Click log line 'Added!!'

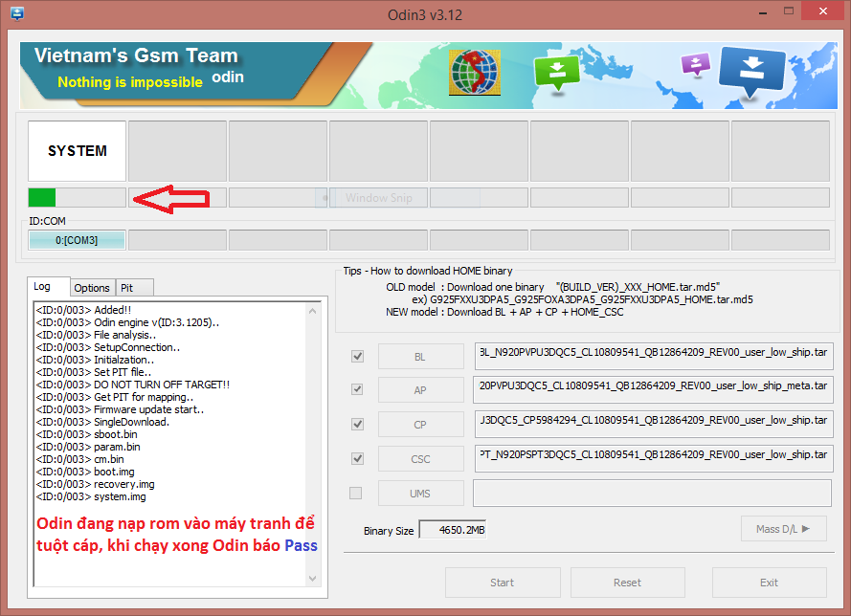(83, 310)
